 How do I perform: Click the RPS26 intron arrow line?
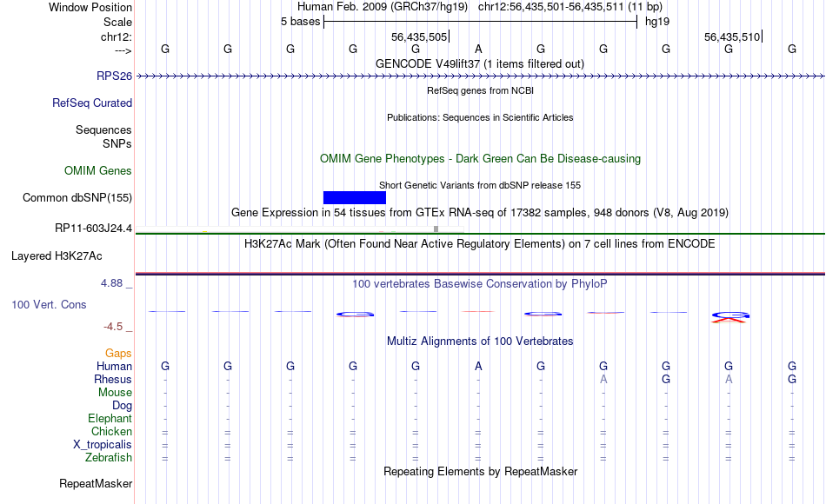481,76
